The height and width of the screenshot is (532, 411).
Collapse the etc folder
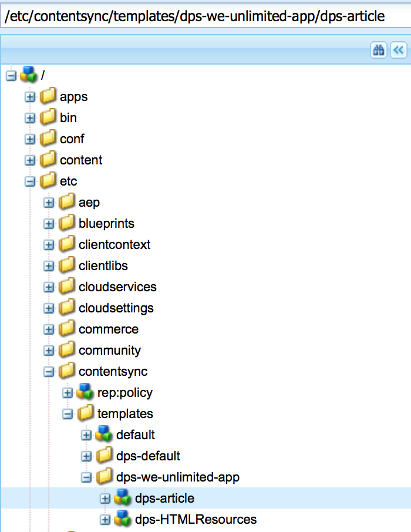(30, 181)
